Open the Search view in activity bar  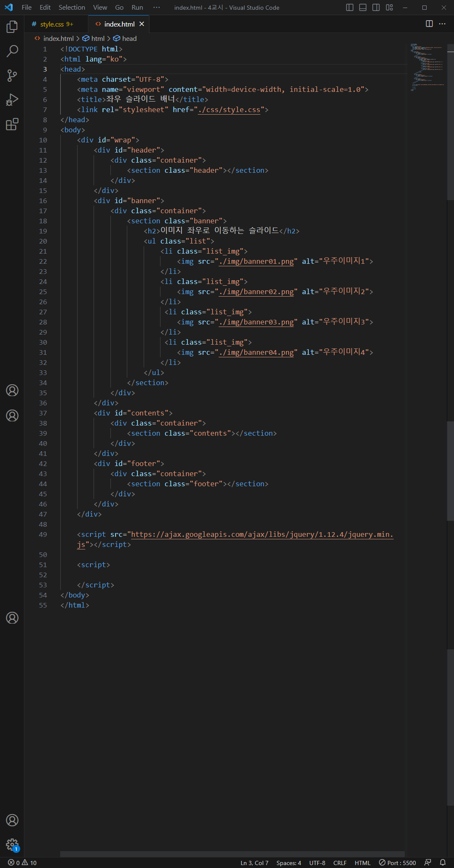tap(12, 51)
